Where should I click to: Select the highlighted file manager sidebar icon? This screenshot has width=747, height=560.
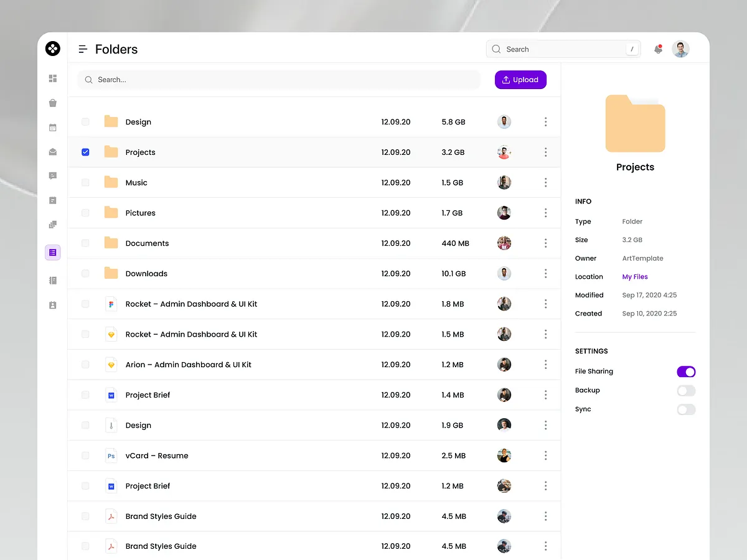pyautogui.click(x=52, y=252)
